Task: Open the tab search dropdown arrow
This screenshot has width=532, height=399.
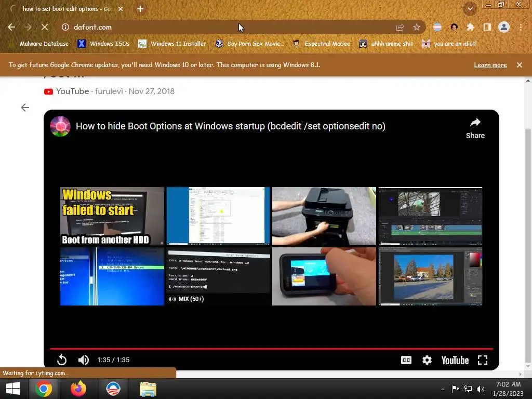Action: coord(470,9)
